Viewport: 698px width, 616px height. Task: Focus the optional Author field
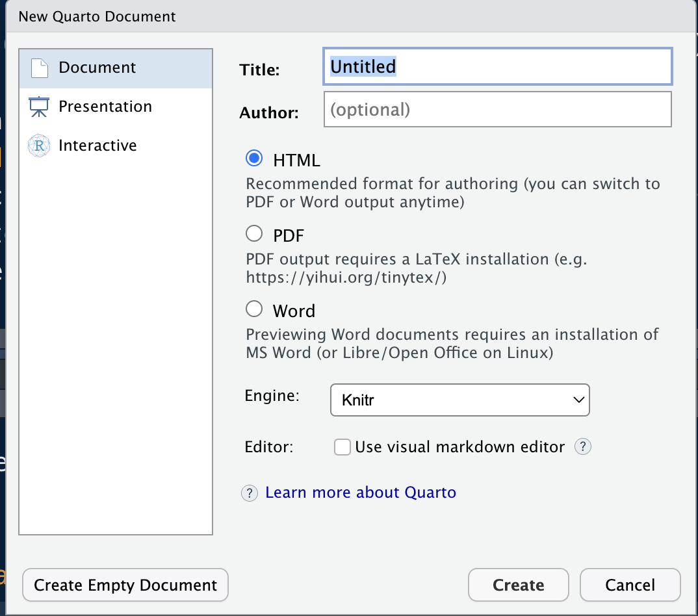[497, 109]
